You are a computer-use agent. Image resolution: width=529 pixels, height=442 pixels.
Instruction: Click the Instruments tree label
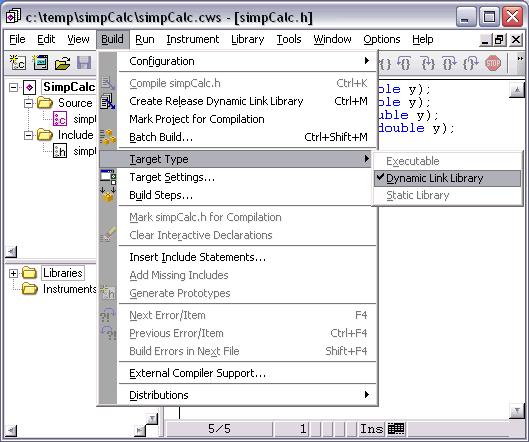click(x=69, y=289)
